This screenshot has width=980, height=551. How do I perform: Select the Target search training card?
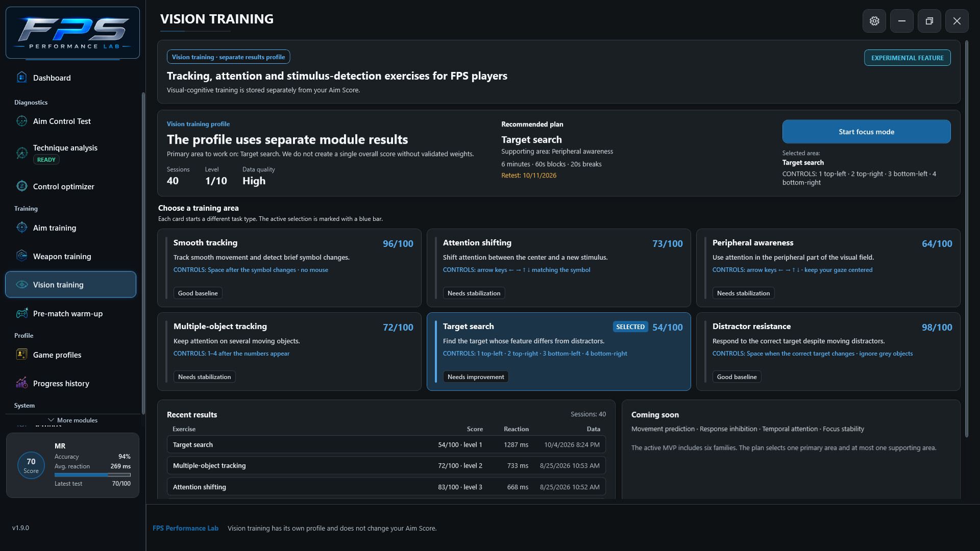click(559, 352)
